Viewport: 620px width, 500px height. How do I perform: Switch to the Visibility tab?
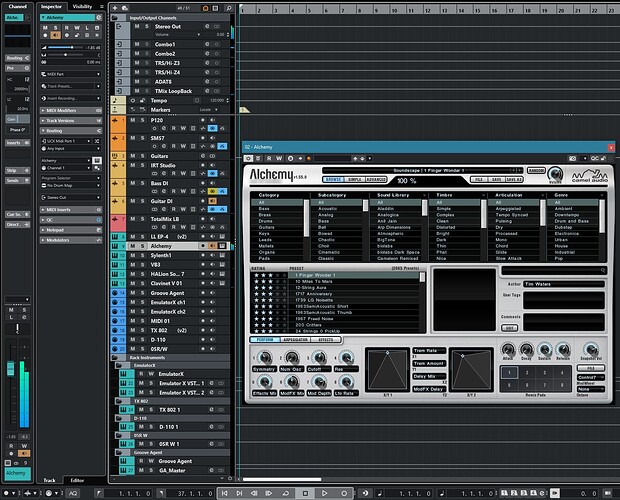(x=82, y=7)
